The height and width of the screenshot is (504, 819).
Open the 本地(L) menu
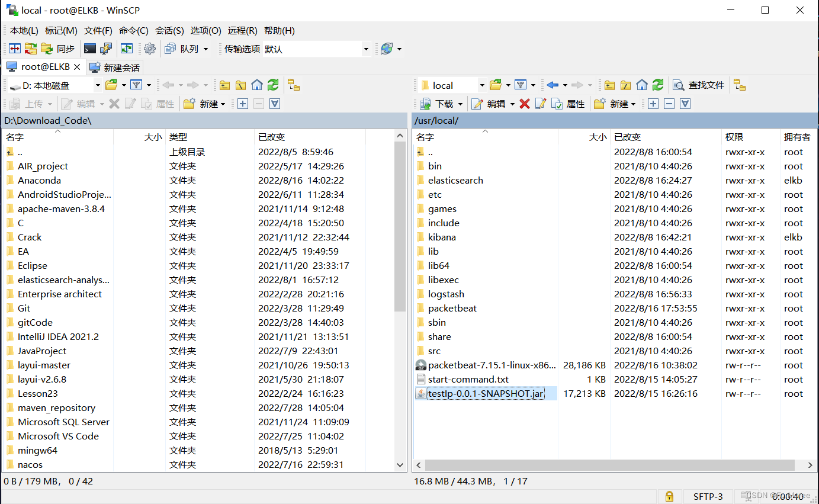point(24,30)
